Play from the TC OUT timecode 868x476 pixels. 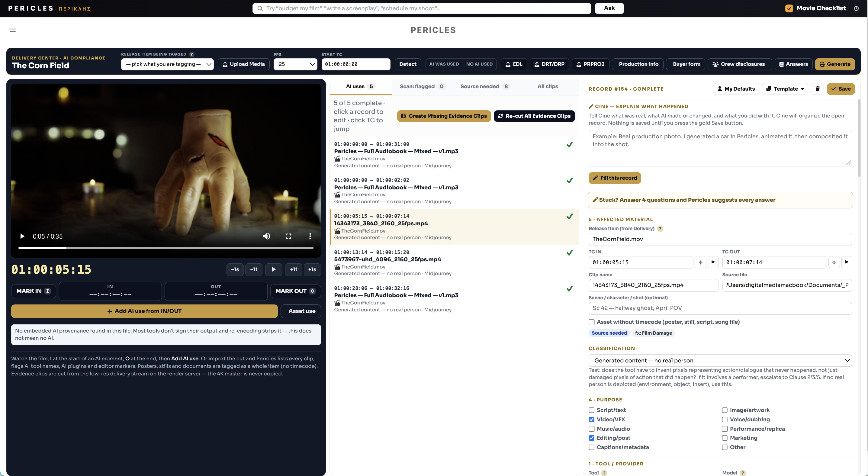point(847,262)
